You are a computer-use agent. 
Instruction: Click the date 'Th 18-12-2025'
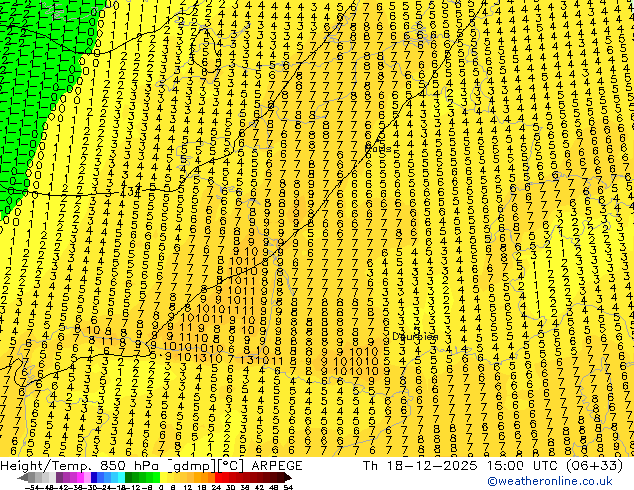[x=420, y=465]
